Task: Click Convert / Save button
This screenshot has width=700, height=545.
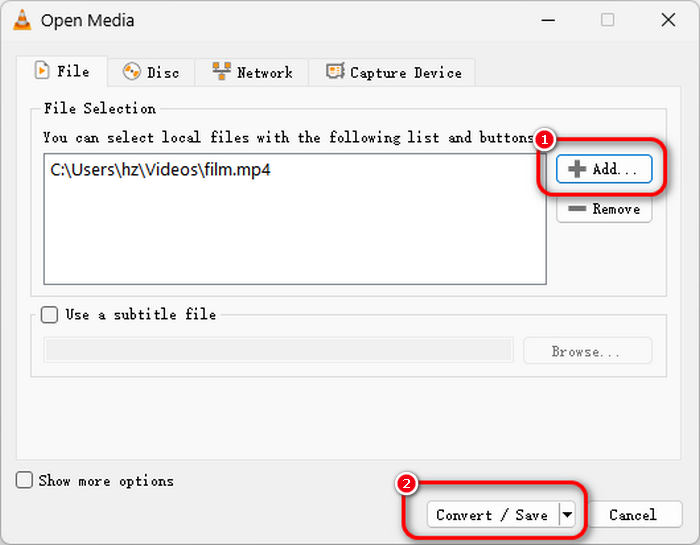Action: 492,515
